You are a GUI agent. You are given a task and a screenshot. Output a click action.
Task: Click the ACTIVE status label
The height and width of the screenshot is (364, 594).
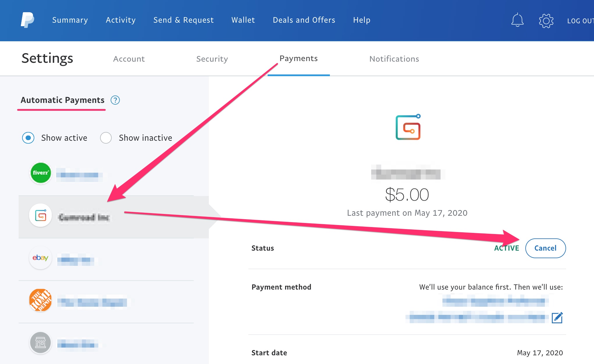506,248
